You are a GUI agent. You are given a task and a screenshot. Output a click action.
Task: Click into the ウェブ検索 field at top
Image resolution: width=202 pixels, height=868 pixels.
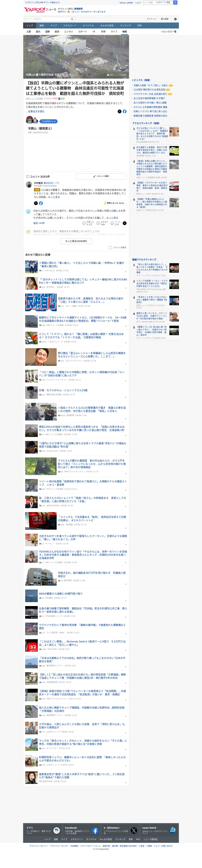click(149, 2)
